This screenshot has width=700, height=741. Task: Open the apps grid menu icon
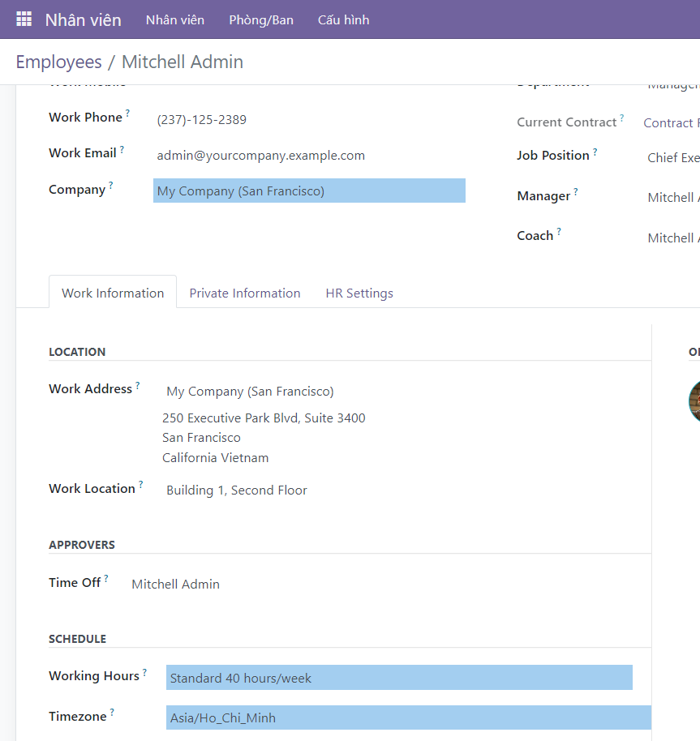[24, 19]
